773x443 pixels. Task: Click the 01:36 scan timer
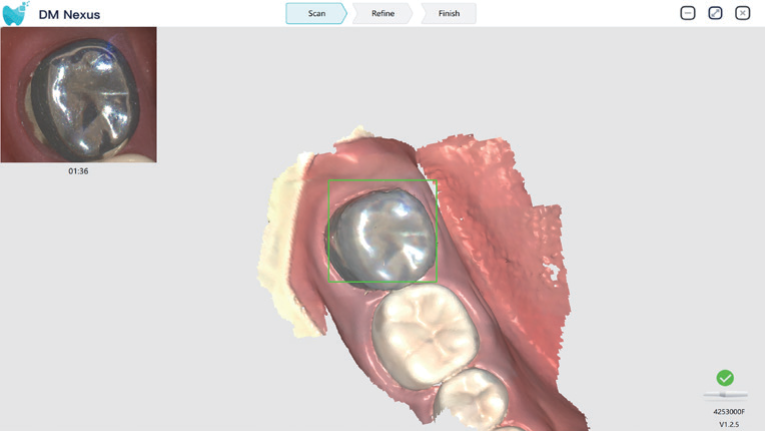78,171
